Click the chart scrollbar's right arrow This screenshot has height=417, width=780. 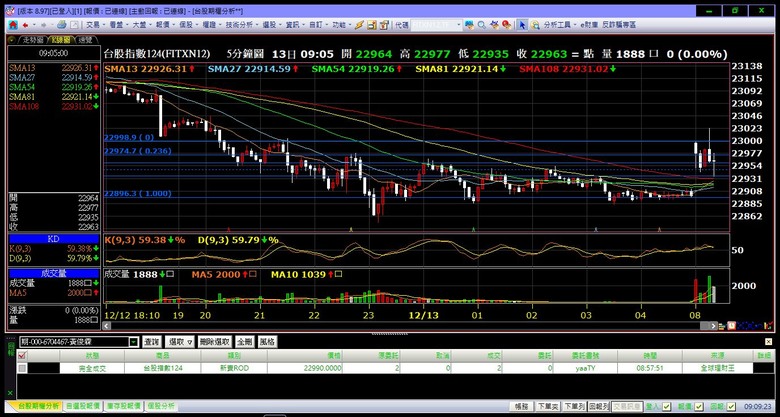point(713,325)
